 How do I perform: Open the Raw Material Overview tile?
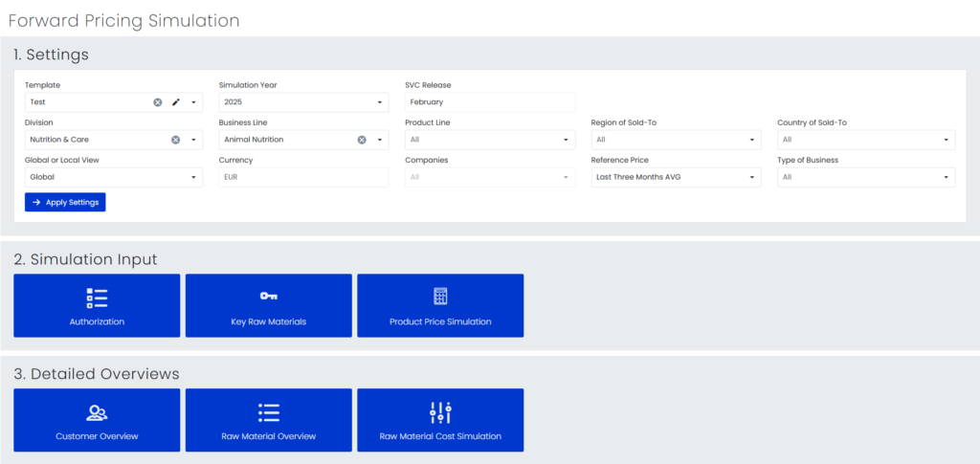point(269,420)
